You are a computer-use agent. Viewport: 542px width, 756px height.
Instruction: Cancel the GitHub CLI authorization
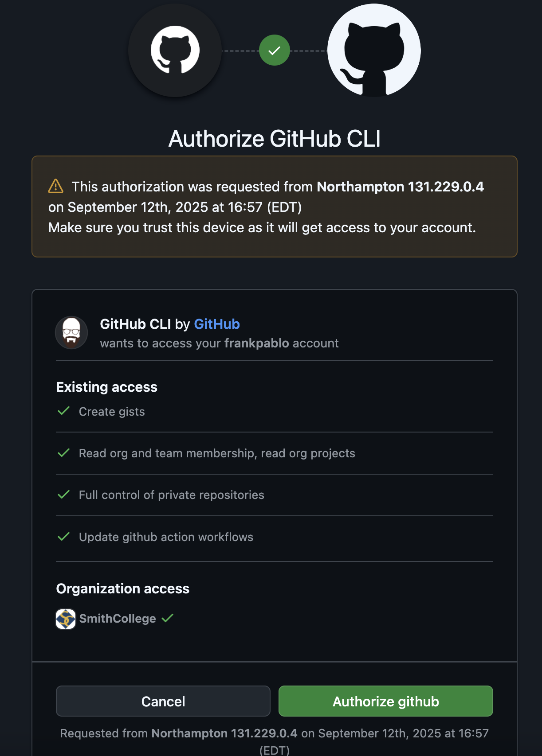click(163, 701)
